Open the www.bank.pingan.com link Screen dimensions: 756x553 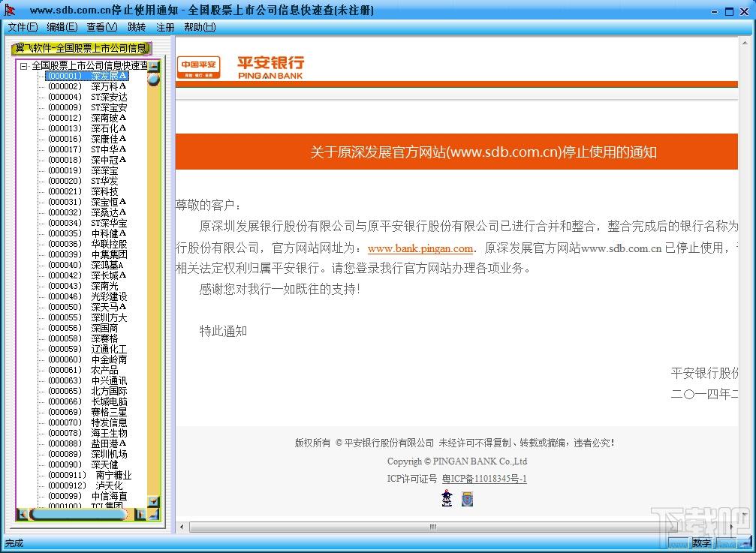(x=420, y=248)
